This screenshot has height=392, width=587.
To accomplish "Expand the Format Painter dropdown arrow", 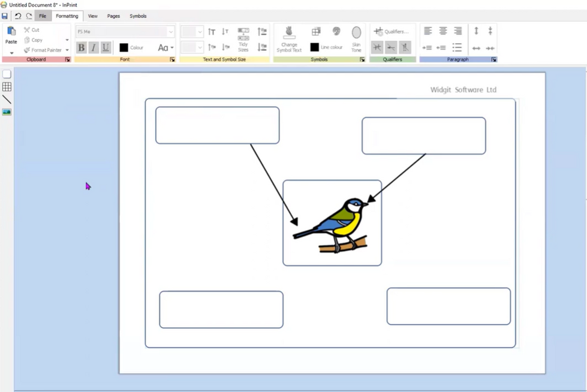I will (67, 50).
